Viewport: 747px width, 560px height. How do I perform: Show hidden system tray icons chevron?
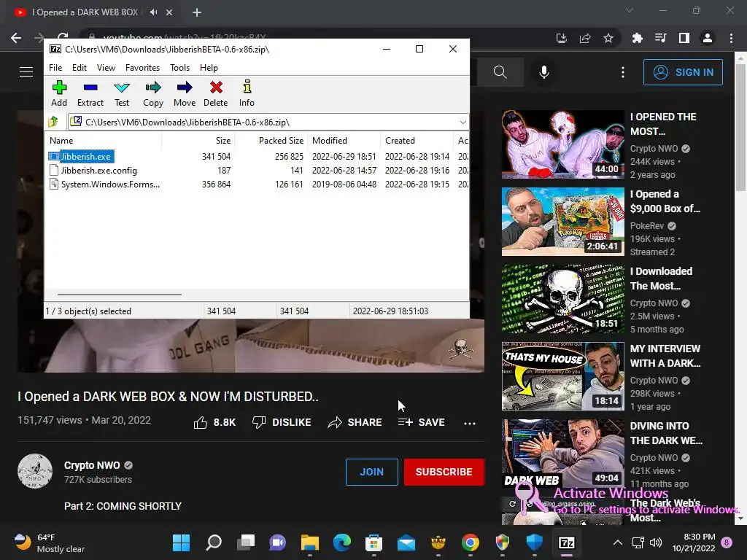click(x=617, y=542)
